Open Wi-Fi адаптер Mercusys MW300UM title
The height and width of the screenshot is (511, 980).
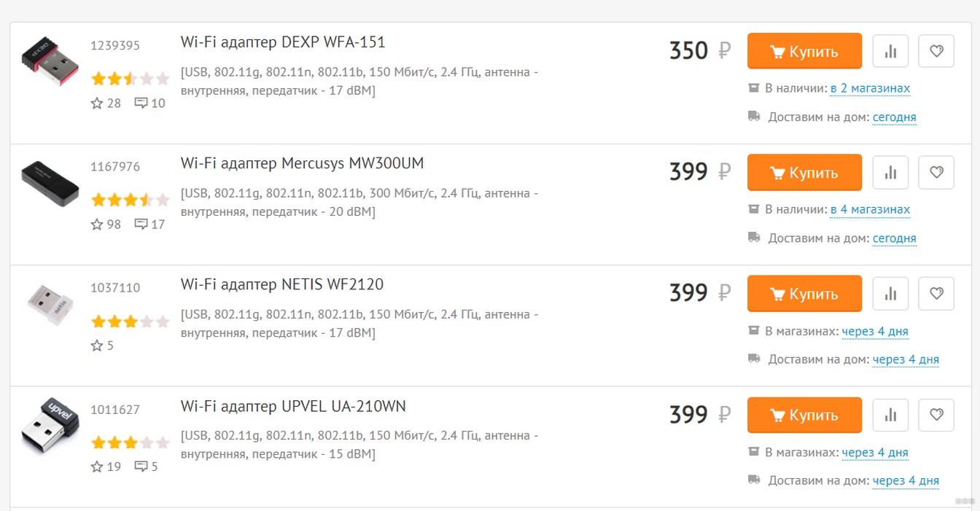coord(302,164)
